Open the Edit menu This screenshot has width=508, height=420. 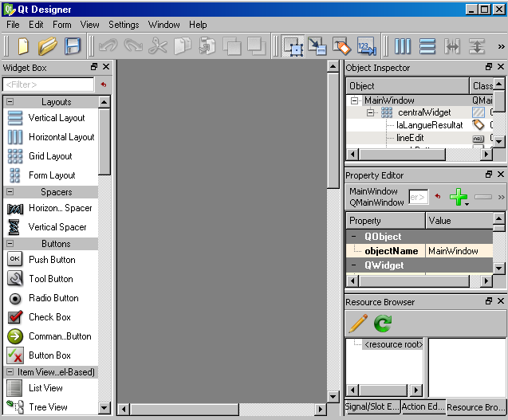(x=36, y=25)
